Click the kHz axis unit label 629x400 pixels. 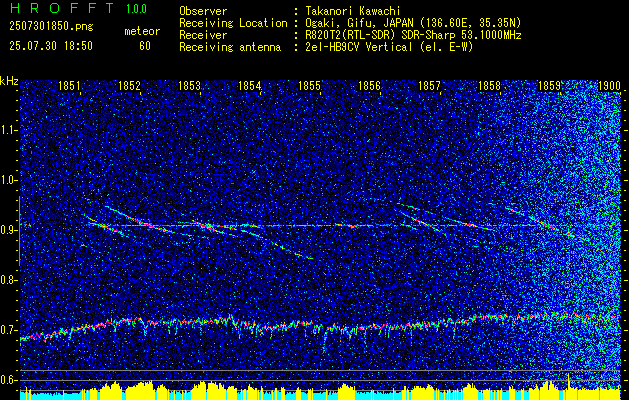click(x=9, y=81)
